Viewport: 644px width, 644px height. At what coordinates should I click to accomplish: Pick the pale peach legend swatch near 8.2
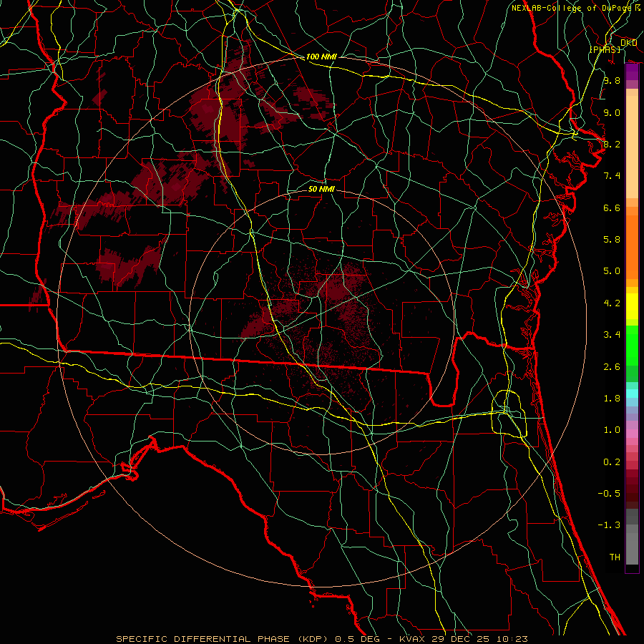click(632, 147)
